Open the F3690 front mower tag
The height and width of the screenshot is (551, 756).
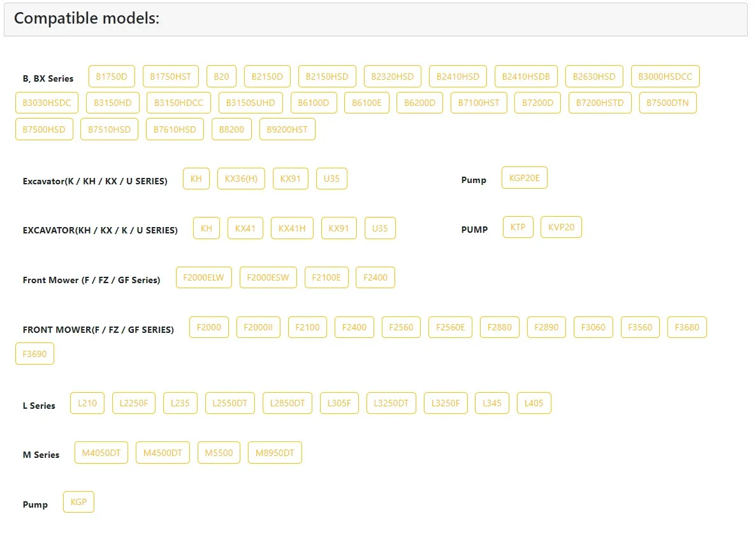click(x=34, y=354)
